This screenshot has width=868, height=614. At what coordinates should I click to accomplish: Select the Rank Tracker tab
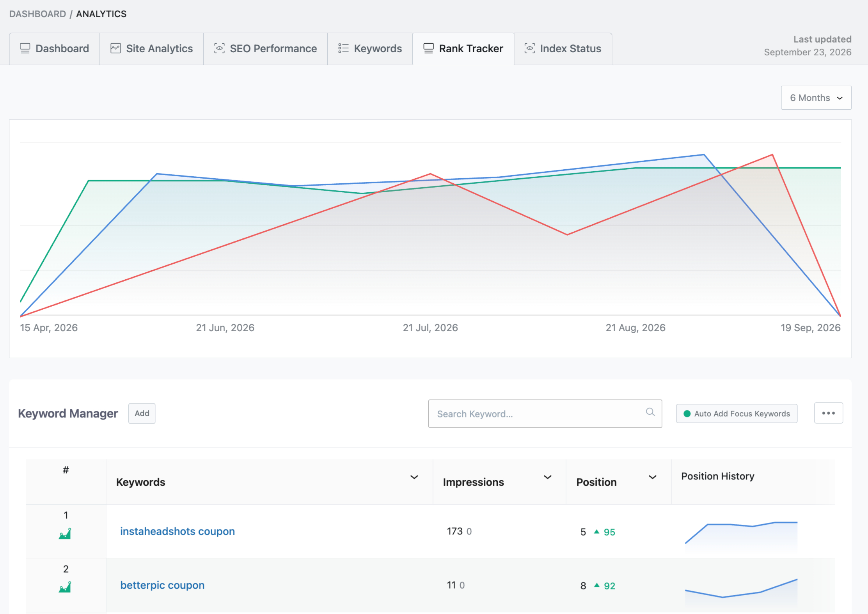tap(463, 49)
